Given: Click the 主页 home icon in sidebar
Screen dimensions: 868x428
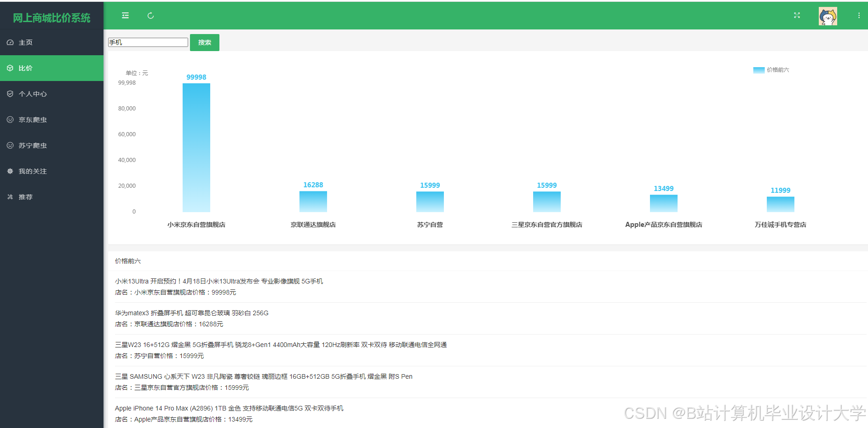Looking at the screenshot, I should 10,42.
